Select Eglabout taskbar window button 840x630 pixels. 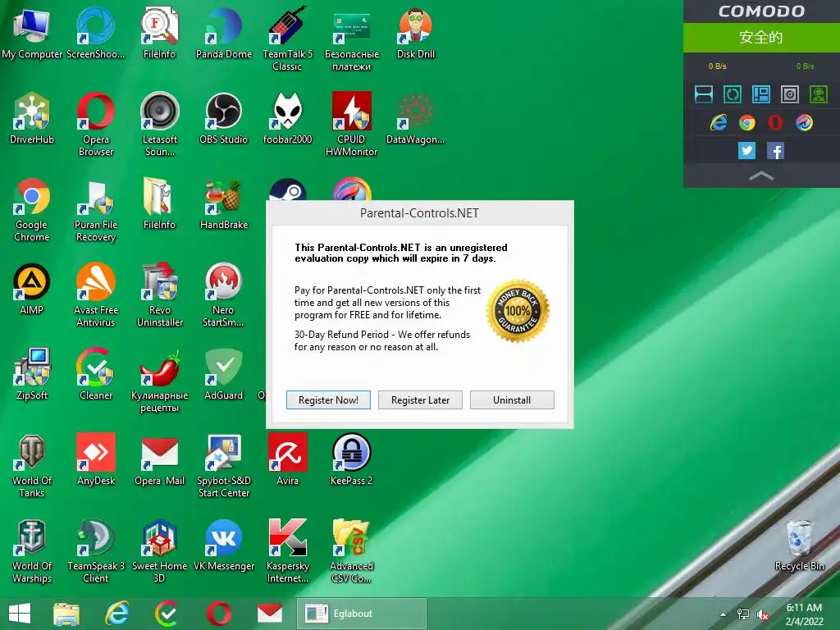pos(362,614)
